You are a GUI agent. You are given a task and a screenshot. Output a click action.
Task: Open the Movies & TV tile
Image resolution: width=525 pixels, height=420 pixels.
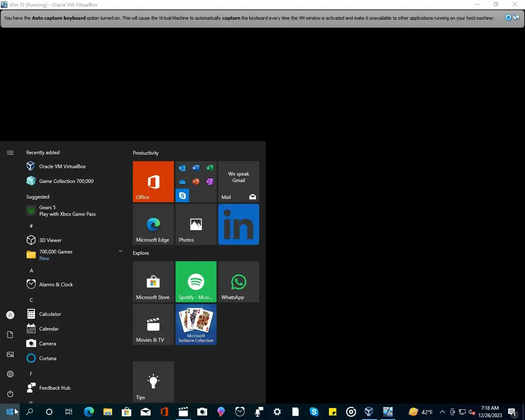[x=153, y=324]
